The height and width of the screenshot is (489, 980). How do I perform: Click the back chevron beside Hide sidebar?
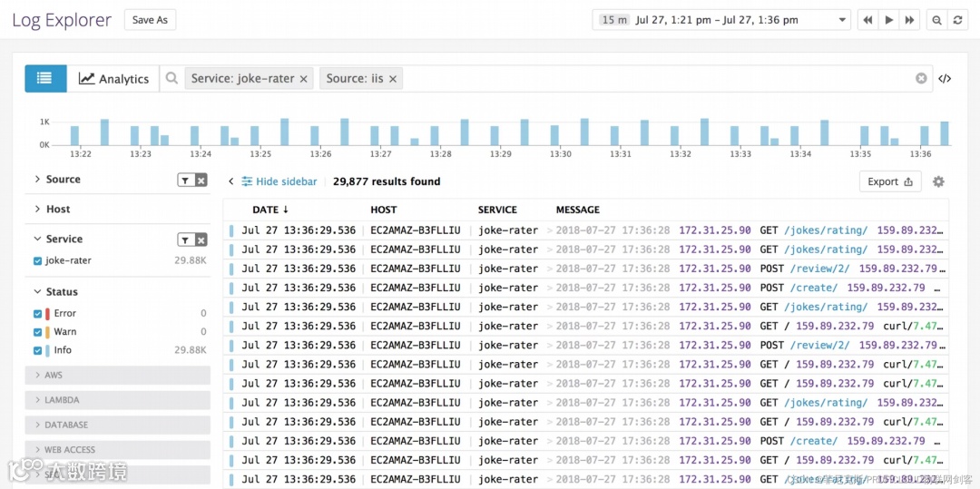230,181
